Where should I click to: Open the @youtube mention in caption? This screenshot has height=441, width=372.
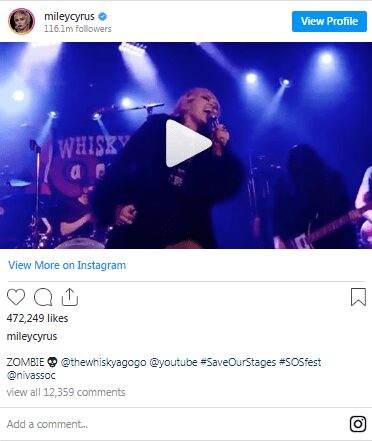[173, 362]
